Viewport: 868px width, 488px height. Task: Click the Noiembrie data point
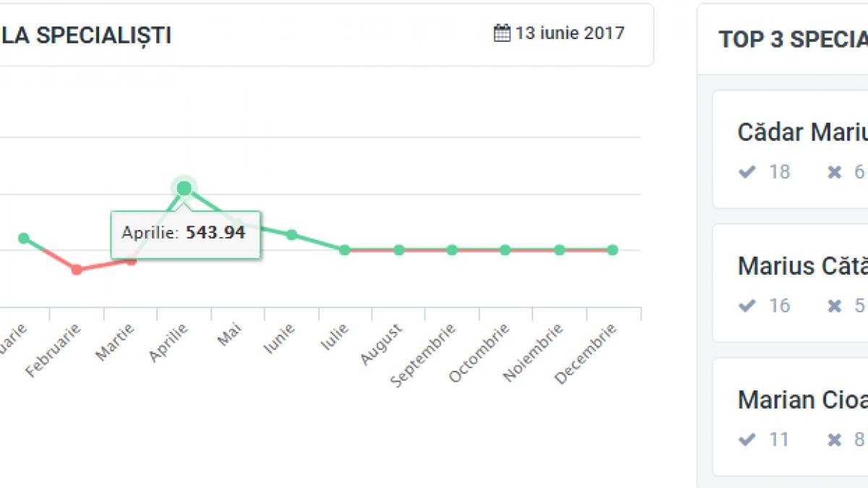click(x=559, y=250)
